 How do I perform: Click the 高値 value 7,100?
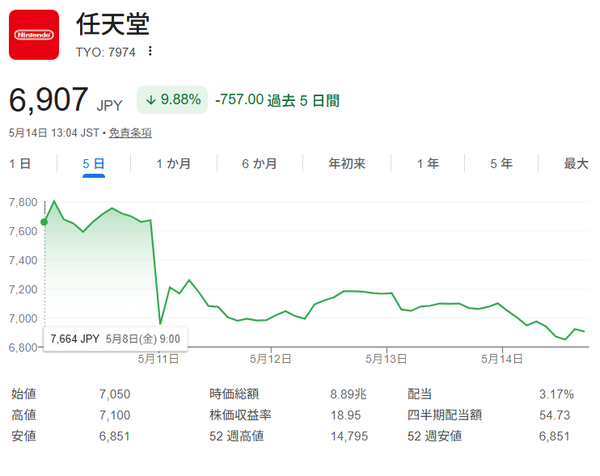(x=115, y=415)
